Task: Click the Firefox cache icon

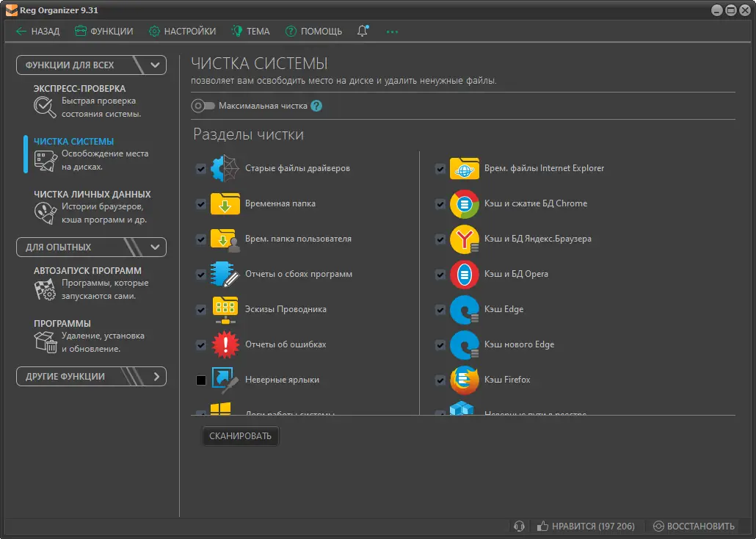Action: [x=464, y=380]
